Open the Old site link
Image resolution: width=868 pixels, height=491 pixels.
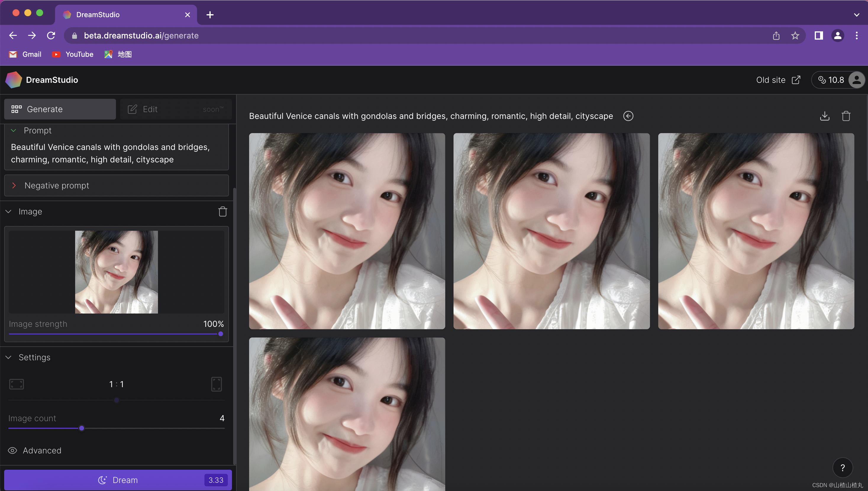pos(778,80)
